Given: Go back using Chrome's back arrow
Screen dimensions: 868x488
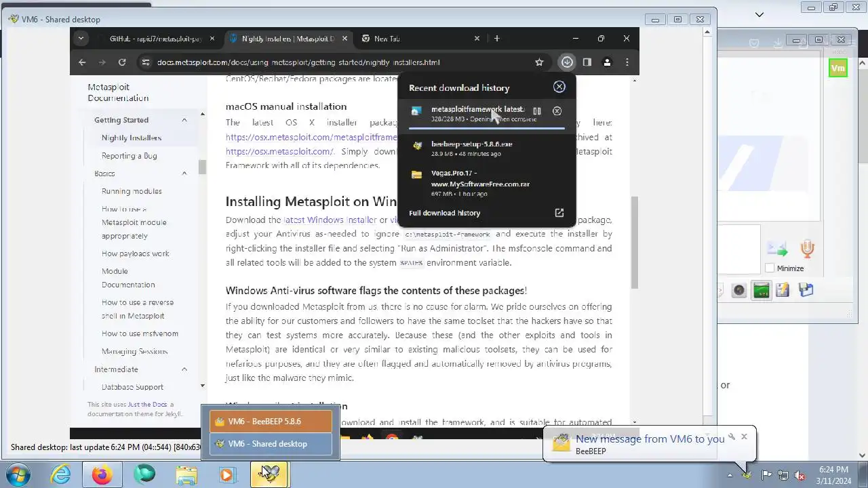Looking at the screenshot, I should [82, 62].
